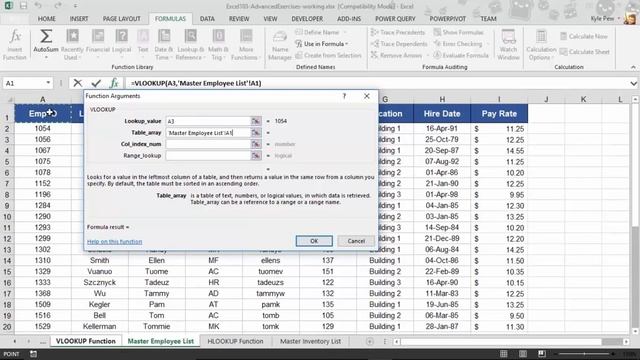Click Calculate Sheet
Image resolution: width=640 pixels, height=360 pixels.
pyautogui.click(x=584, y=52)
